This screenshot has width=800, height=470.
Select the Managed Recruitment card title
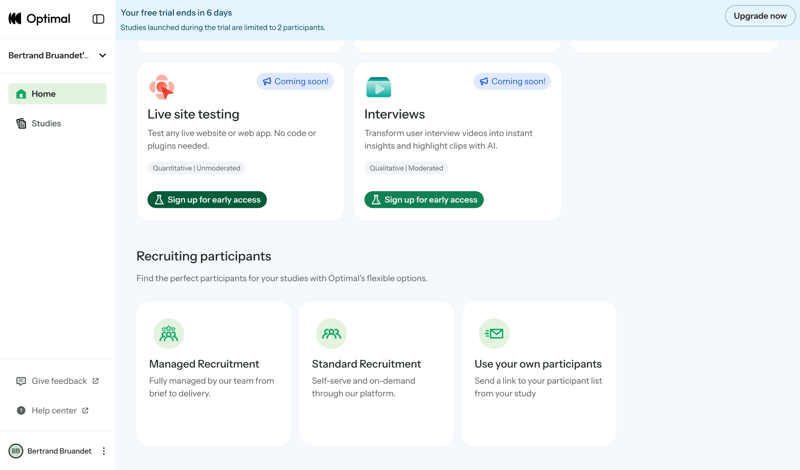(x=204, y=364)
